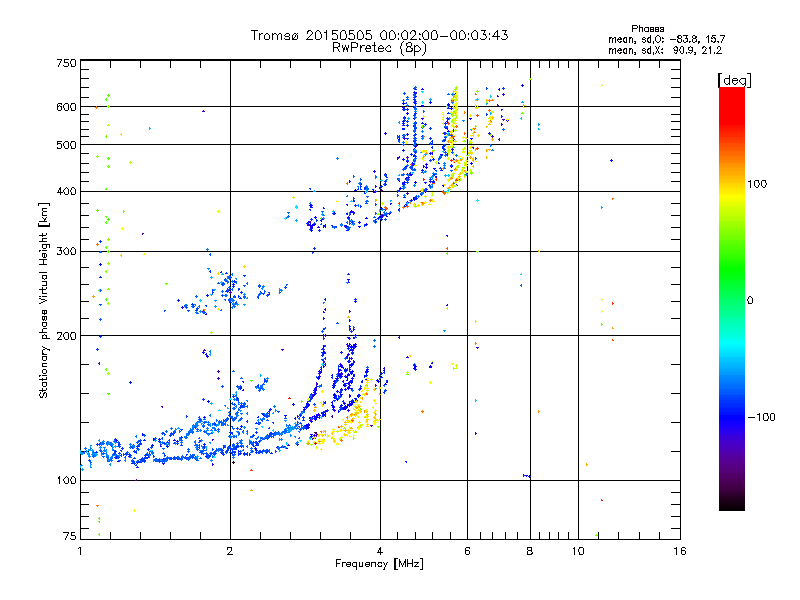Click the colorbar tick label '-100'

tap(761, 417)
